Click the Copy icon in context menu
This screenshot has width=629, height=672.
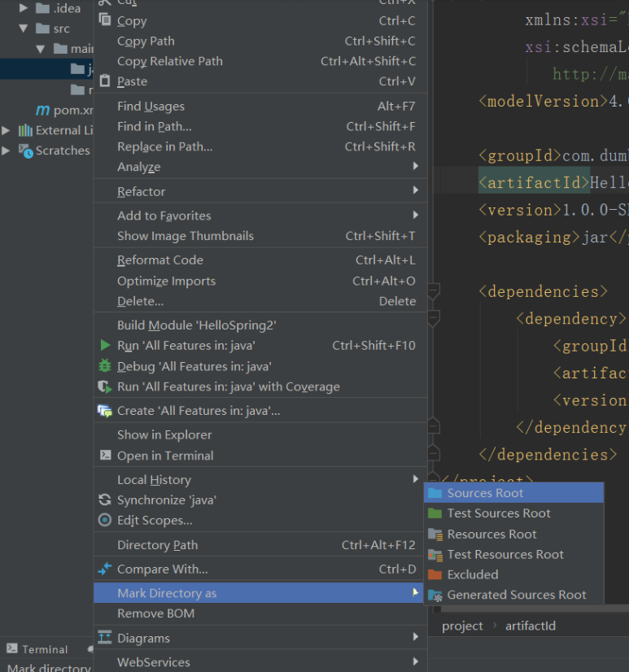click(x=105, y=20)
